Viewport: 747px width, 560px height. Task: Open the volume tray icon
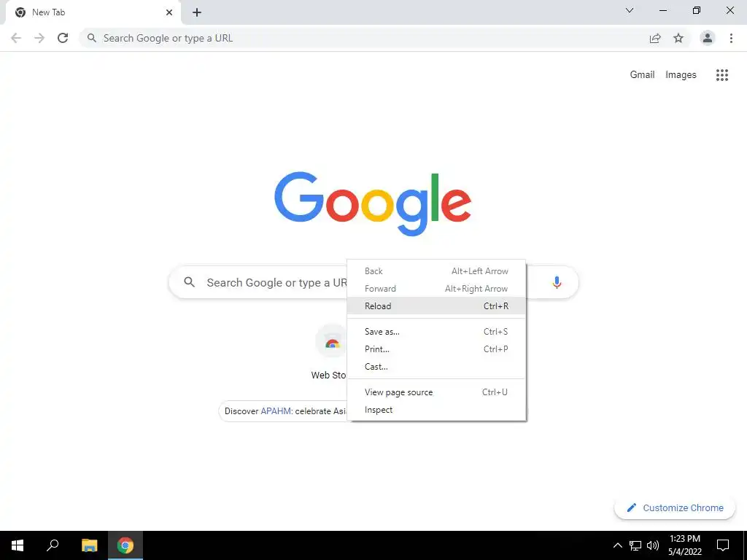[653, 545]
